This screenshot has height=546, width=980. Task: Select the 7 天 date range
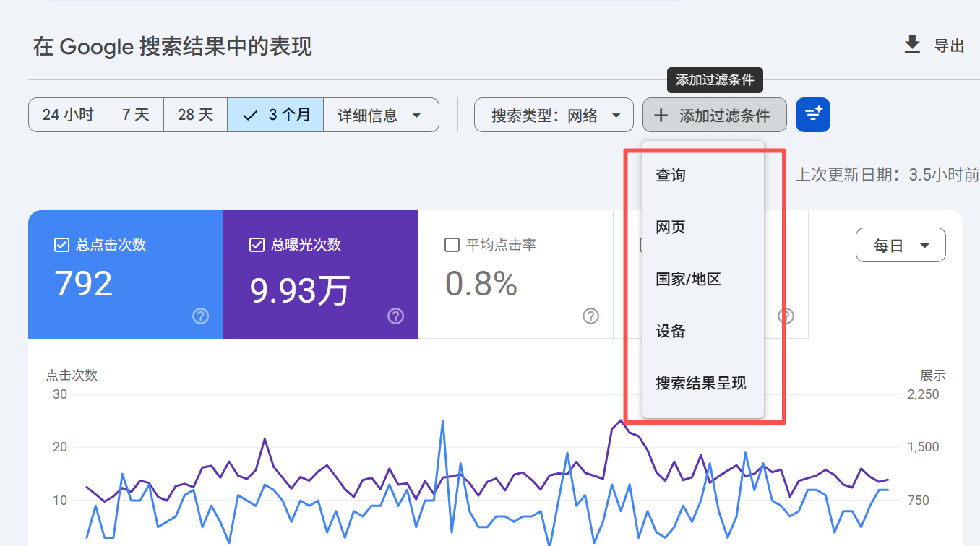(136, 115)
